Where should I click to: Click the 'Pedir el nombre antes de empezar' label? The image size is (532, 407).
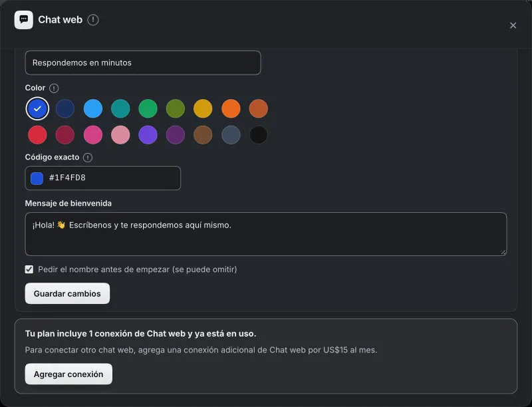click(138, 269)
